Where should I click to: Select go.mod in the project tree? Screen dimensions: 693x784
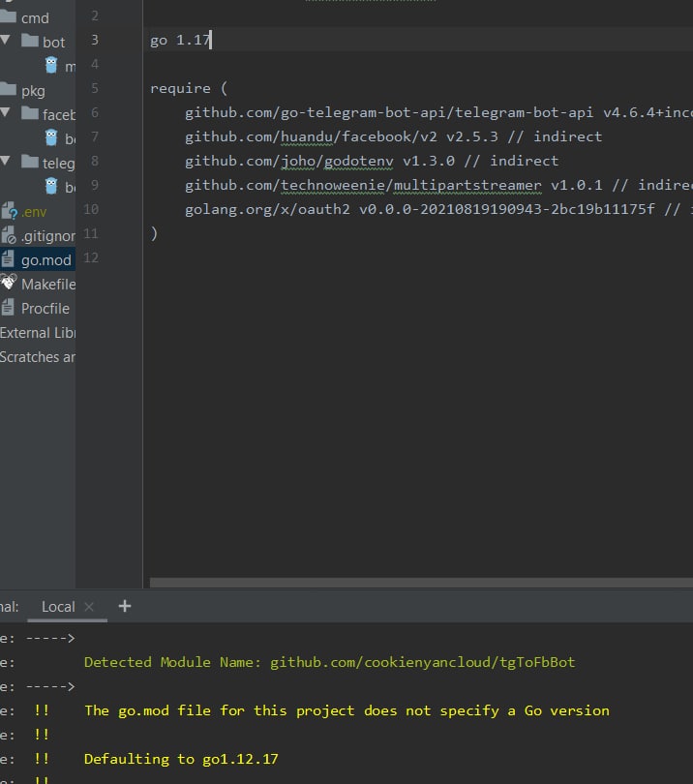(46, 260)
